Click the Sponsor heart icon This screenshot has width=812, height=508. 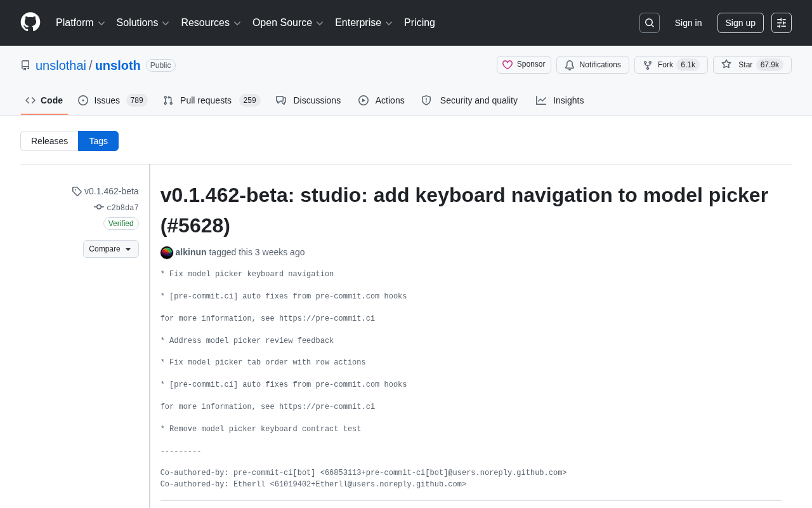point(507,65)
